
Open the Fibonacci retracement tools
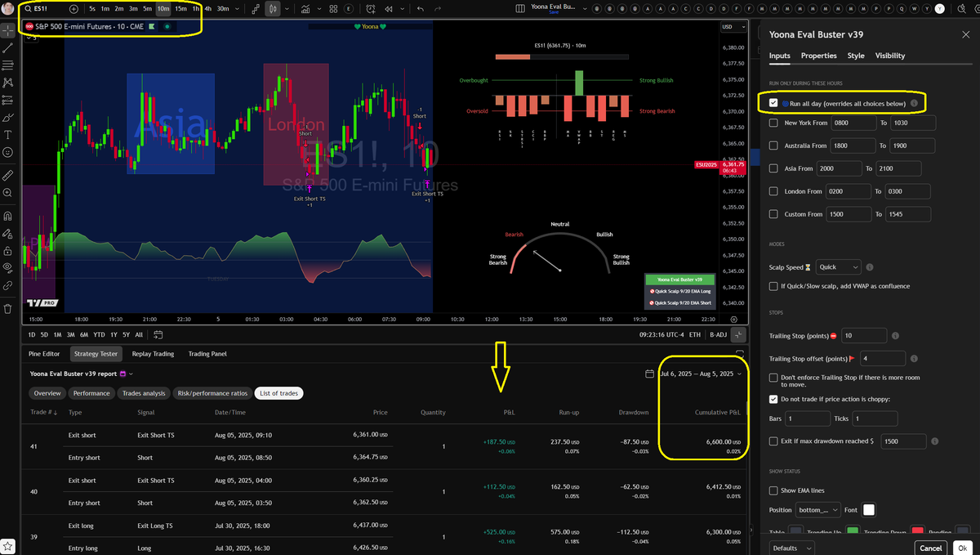tap(7, 65)
